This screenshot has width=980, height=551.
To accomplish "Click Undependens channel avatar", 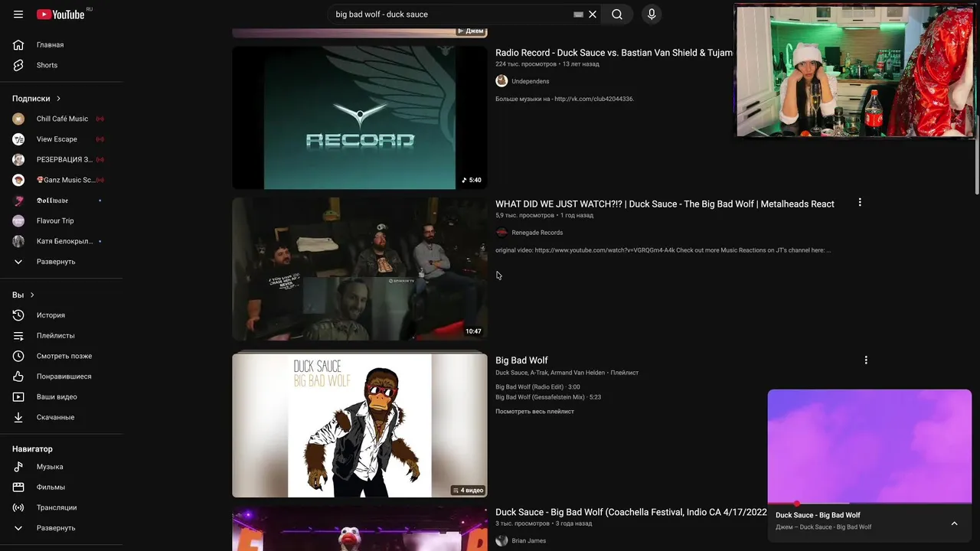I will pyautogui.click(x=501, y=81).
